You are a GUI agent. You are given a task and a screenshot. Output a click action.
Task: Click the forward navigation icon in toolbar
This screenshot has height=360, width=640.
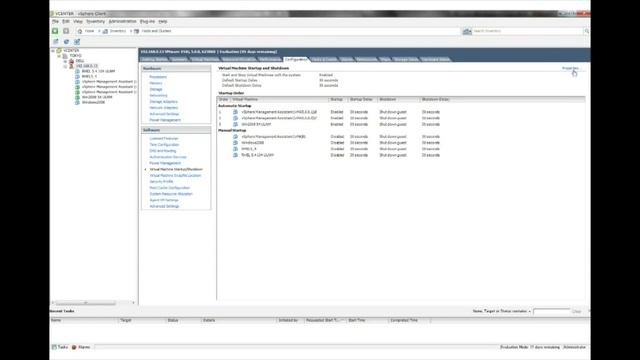tap(66, 31)
